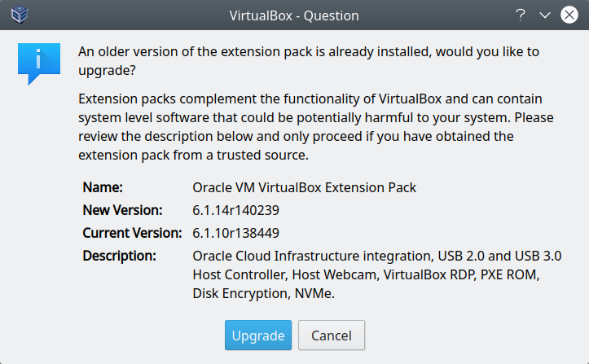Click the 'VirtualBox - Question' title text
Viewport: 589px width, 364px height.
pos(294,15)
